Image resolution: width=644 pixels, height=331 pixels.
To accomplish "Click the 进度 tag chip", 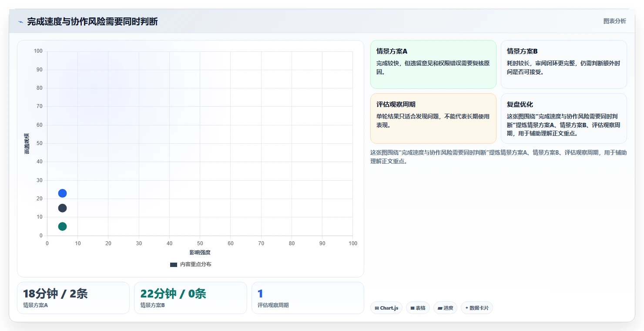I will (445, 308).
